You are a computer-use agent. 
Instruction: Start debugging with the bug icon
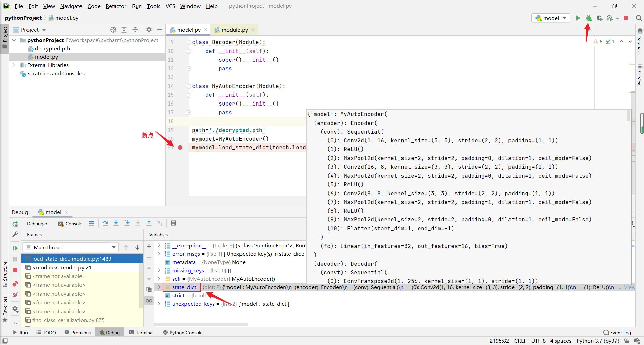(x=589, y=18)
